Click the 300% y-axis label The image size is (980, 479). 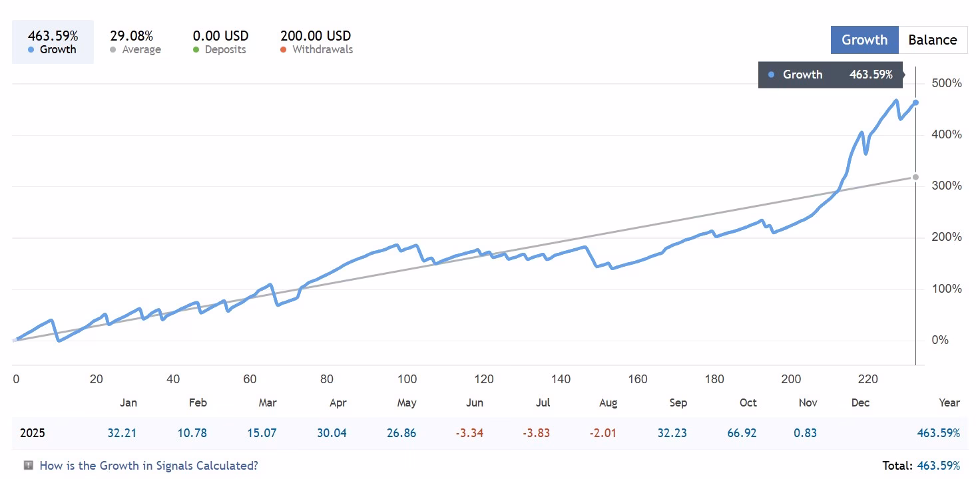tap(947, 186)
